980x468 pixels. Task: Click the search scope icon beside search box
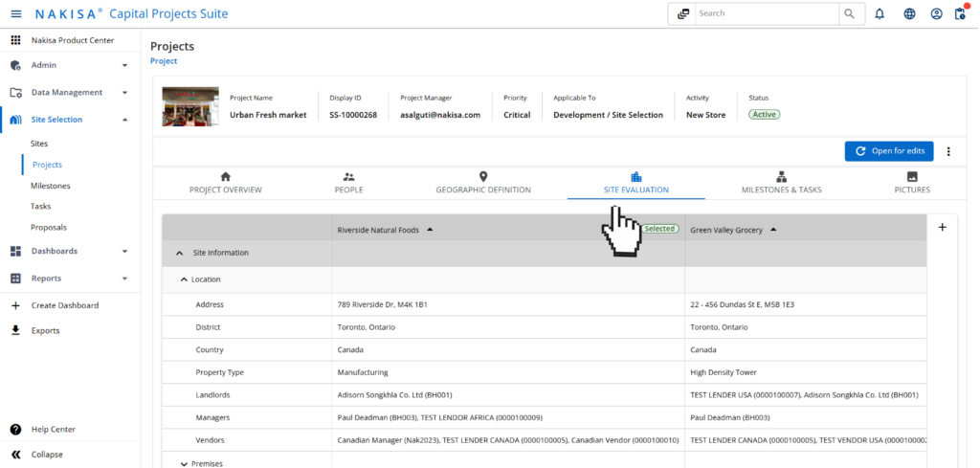click(683, 14)
